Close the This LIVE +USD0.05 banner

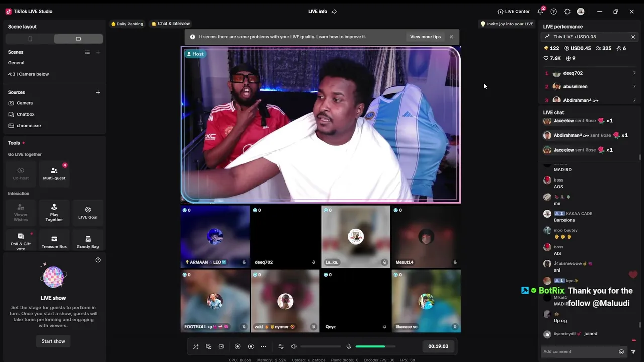[x=633, y=37]
